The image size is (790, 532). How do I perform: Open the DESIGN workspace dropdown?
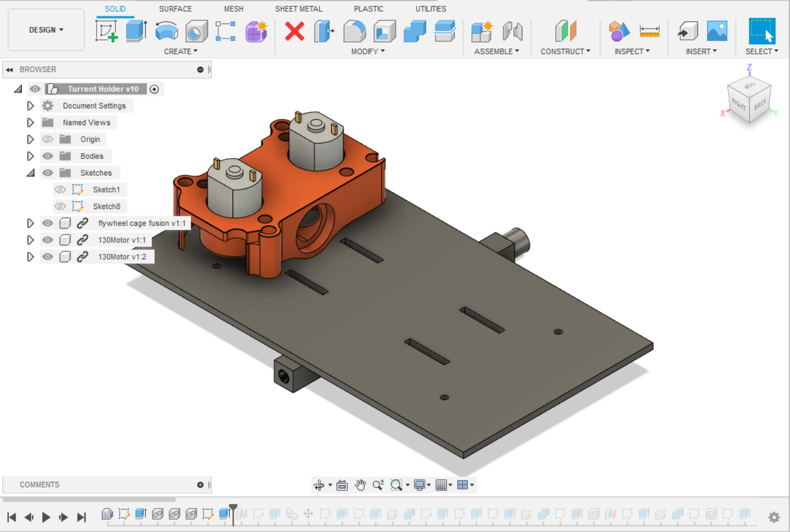[46, 30]
